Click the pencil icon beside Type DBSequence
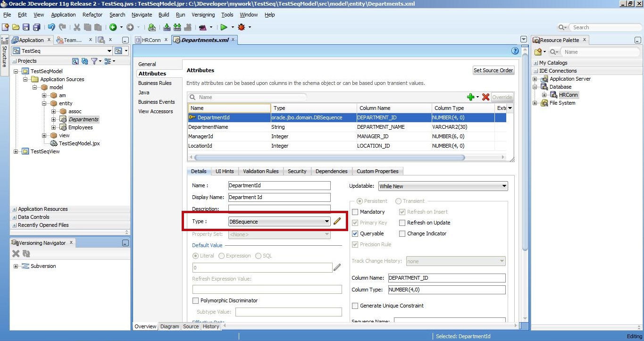The width and height of the screenshot is (644, 341). (337, 221)
